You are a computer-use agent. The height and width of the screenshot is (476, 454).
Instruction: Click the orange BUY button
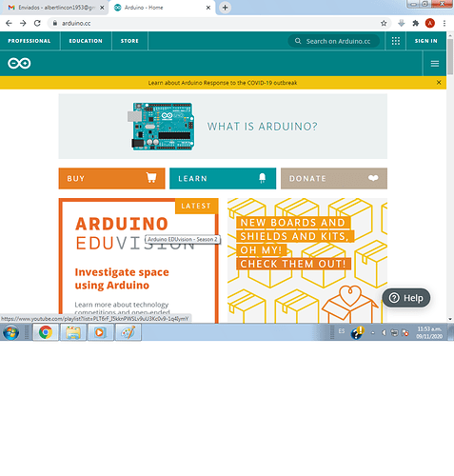[111, 178]
